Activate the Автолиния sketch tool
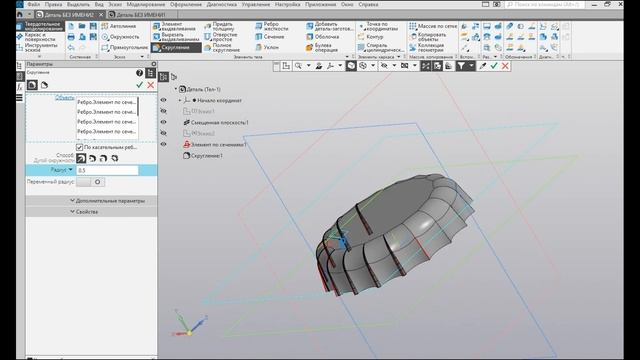The height and width of the screenshot is (360, 640). pos(119,26)
